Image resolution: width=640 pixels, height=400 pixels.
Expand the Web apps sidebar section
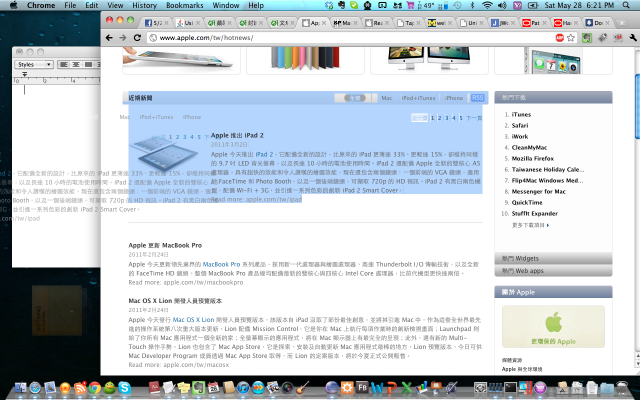tap(553, 271)
